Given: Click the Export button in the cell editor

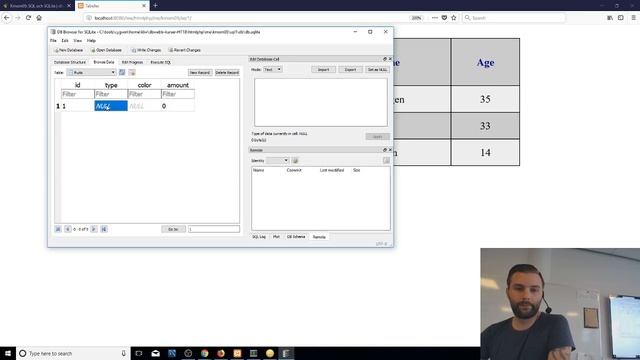Looking at the screenshot, I should click(350, 69).
